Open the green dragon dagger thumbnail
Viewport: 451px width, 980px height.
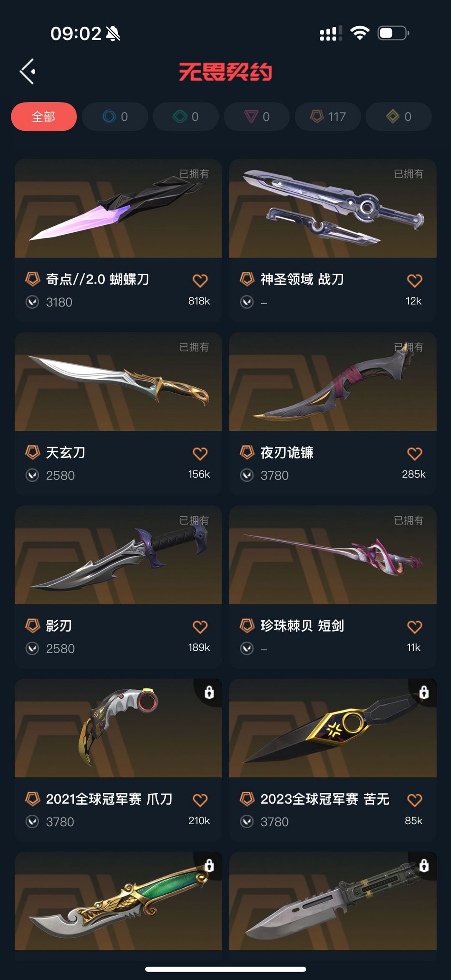click(118, 901)
